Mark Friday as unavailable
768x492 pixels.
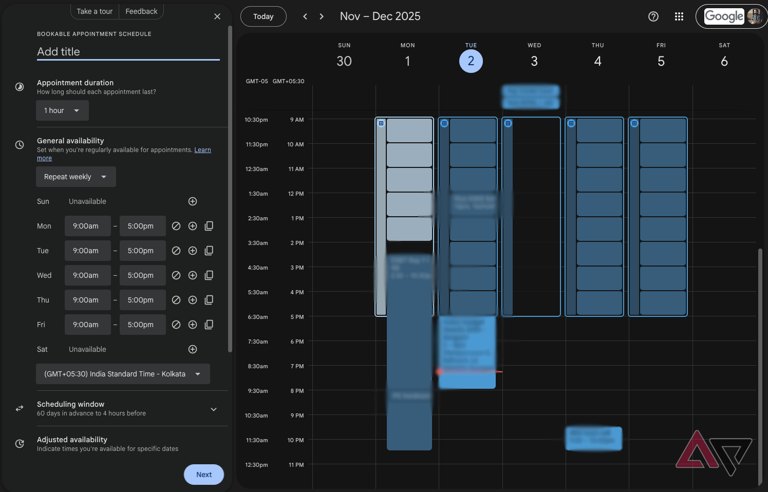pos(176,325)
